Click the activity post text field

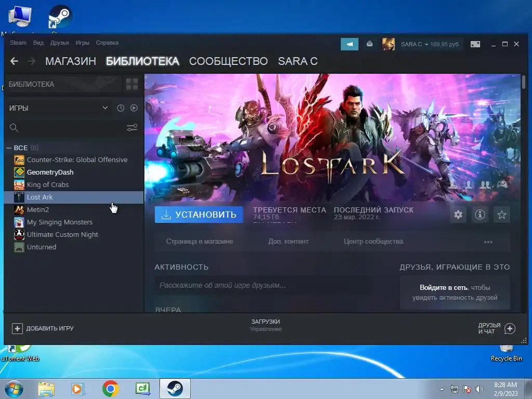coord(263,285)
